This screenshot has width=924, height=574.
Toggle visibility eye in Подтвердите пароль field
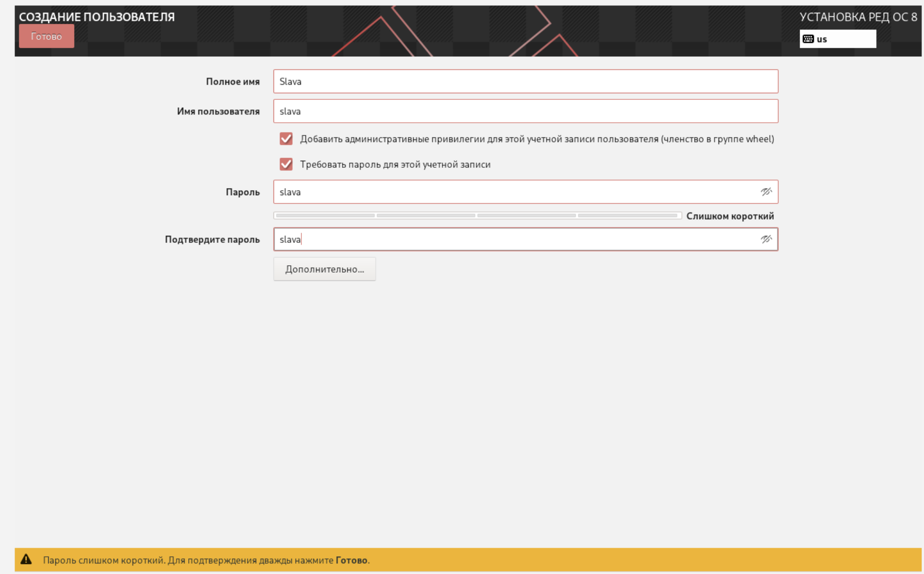click(x=766, y=239)
